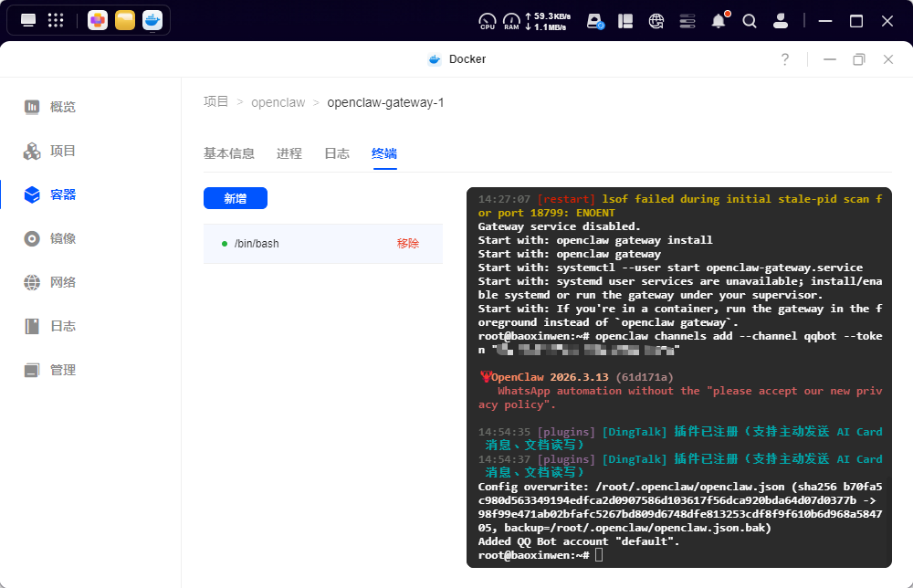Click the CPU usage gauge indicator
This screenshot has width=913, height=588.
(488, 20)
